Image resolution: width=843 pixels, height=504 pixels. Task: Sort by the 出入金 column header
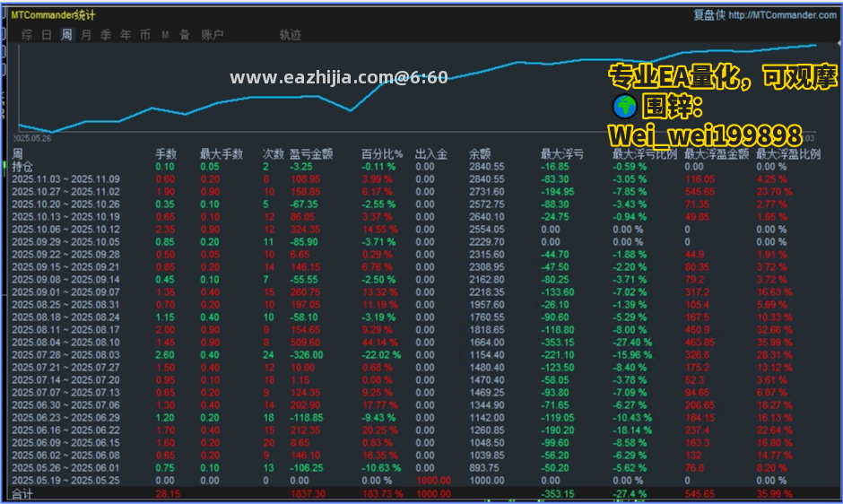point(431,154)
